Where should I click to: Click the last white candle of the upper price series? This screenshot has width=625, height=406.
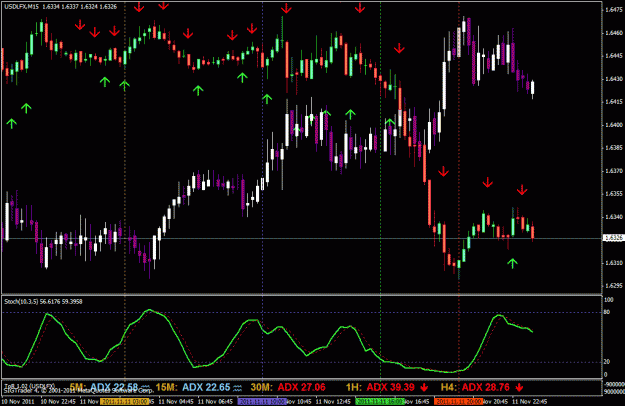[x=533, y=88]
